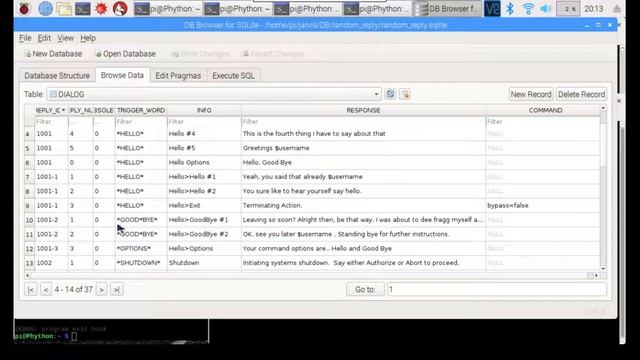640x360 pixels.
Task: Launch the terminal from the taskbar launcher
Action: coord(82,9)
